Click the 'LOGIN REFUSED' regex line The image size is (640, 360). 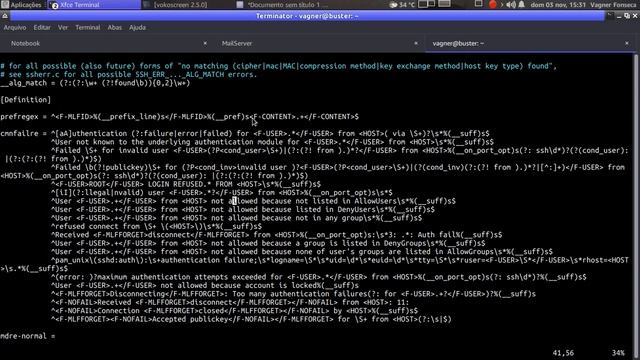(x=186, y=184)
